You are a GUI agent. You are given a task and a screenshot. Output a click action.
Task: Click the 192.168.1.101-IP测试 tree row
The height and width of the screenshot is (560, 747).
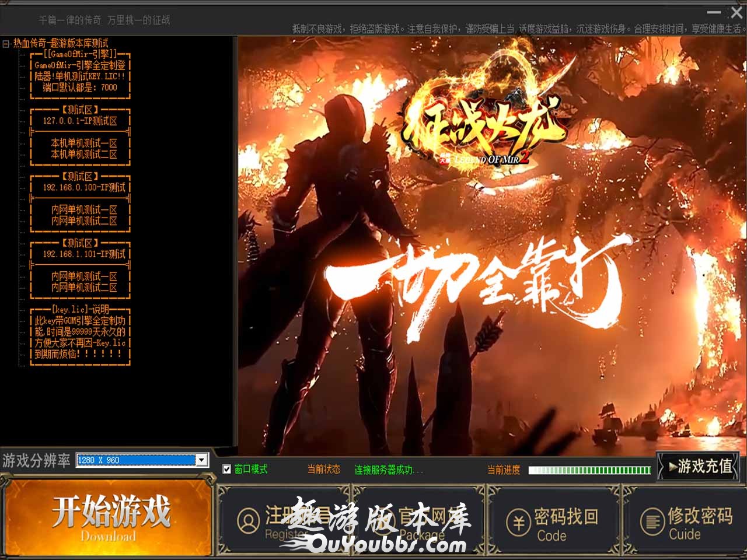tap(84, 254)
